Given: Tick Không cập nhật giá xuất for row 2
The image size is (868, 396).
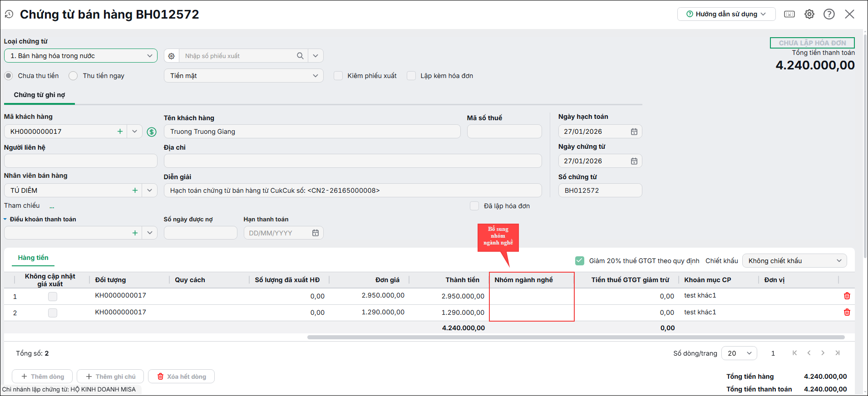Looking at the screenshot, I should click(x=53, y=313).
